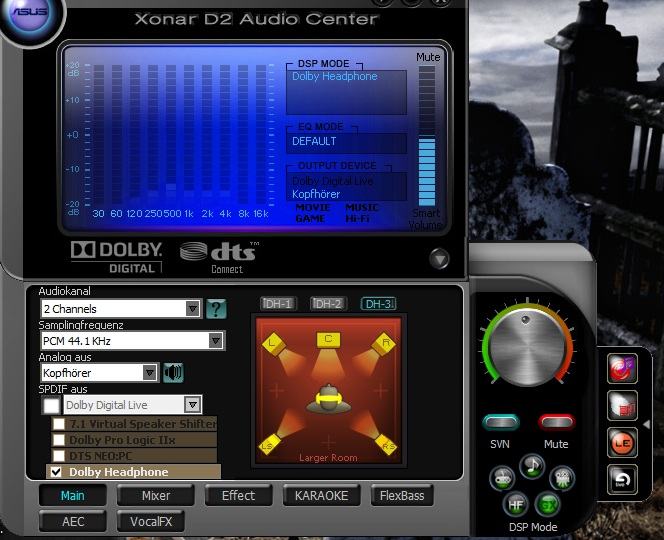Click the 1k equalizer band bar
The width and height of the screenshot is (664, 540).
(x=189, y=135)
